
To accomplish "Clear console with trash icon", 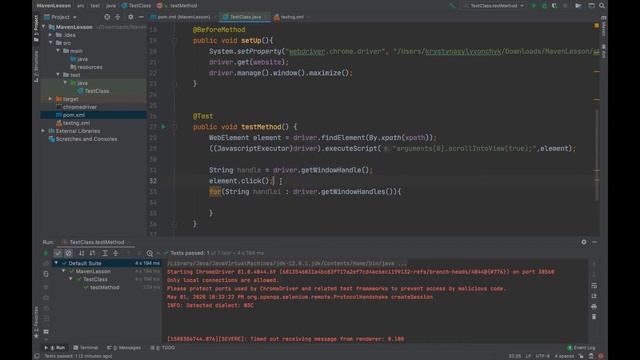I will click(x=594, y=317).
